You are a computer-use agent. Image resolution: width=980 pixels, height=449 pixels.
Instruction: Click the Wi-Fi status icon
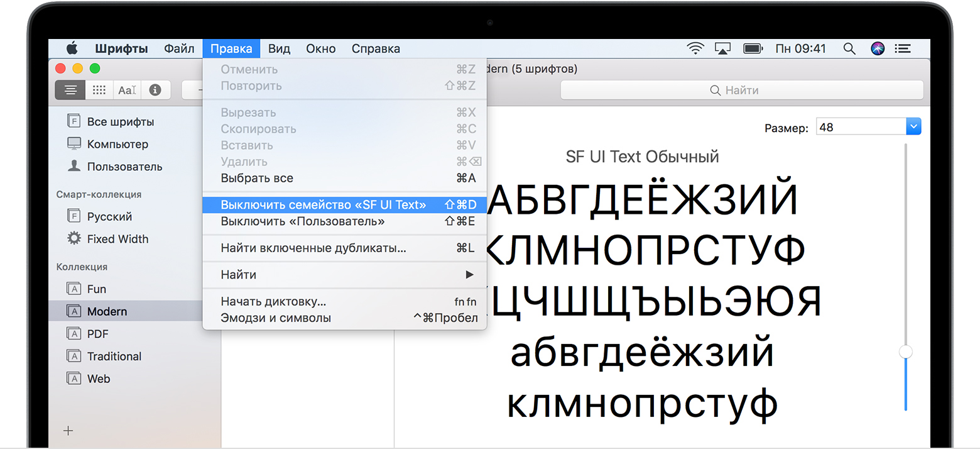point(695,48)
